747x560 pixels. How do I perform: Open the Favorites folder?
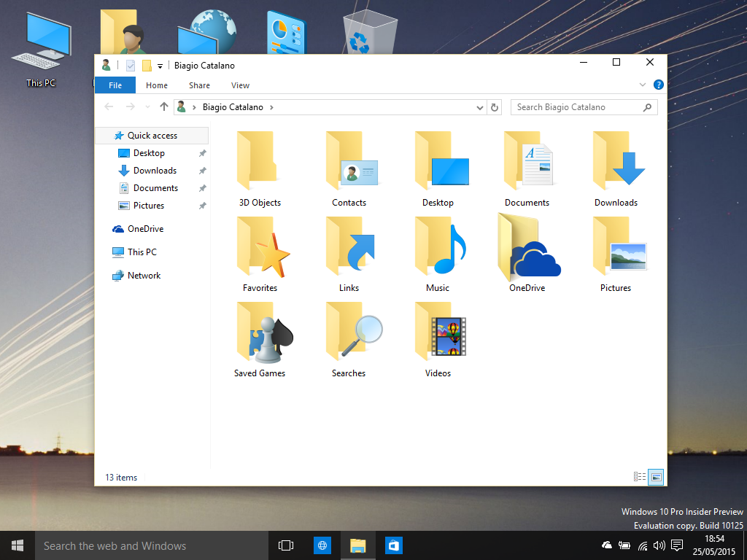pyautogui.click(x=260, y=254)
